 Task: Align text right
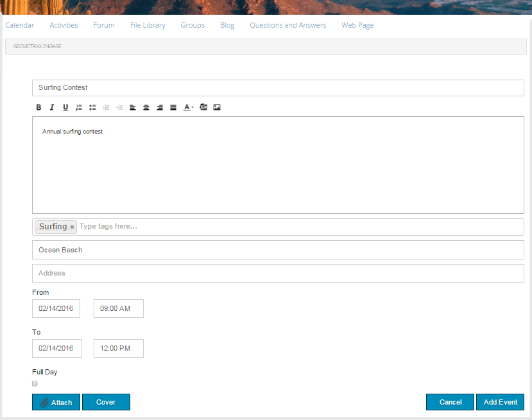pyautogui.click(x=160, y=107)
